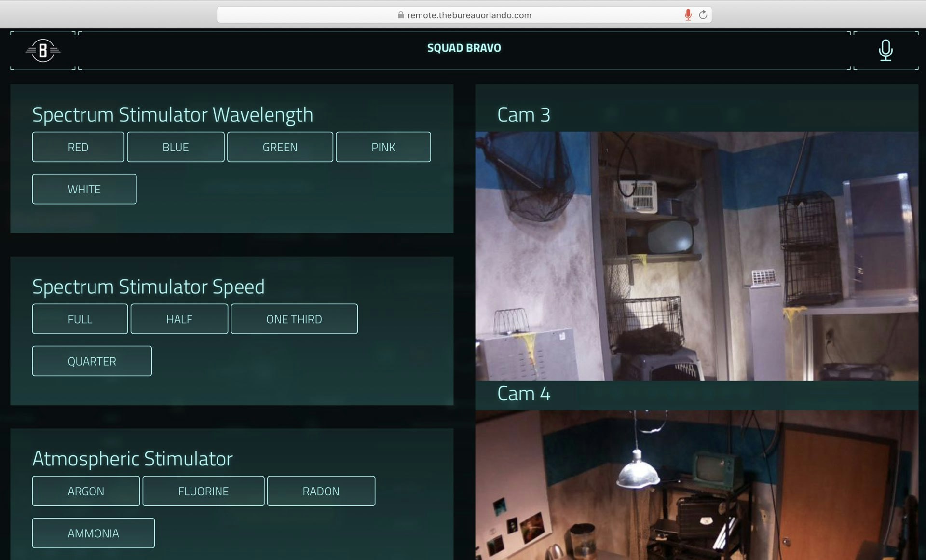Choose GREEN wavelength option

280,147
